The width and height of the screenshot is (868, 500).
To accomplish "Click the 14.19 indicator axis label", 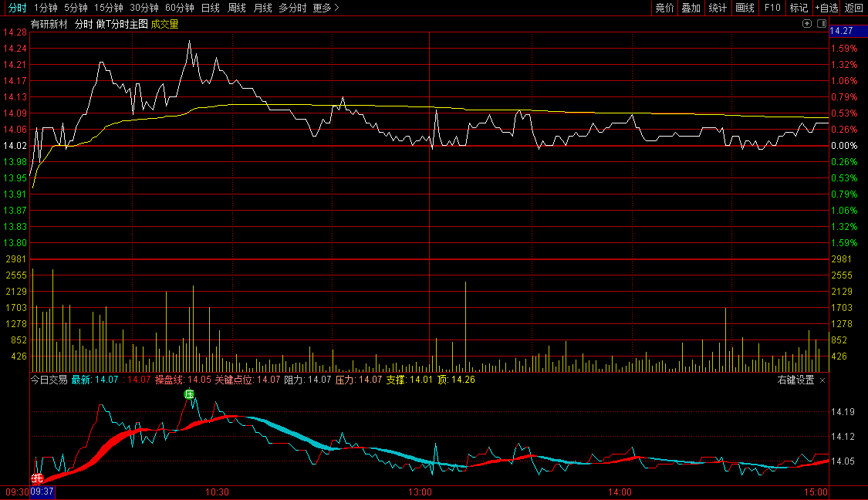I will click(x=843, y=411).
